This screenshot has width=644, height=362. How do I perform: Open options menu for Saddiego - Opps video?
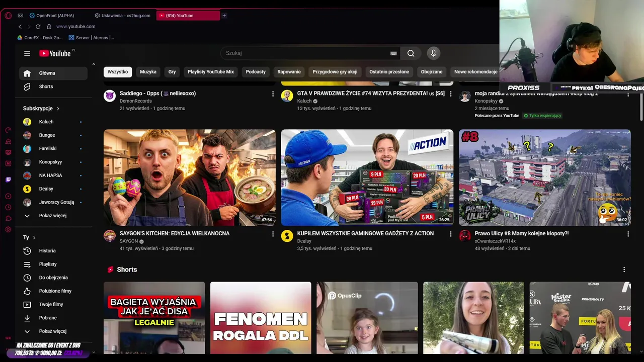click(x=273, y=94)
